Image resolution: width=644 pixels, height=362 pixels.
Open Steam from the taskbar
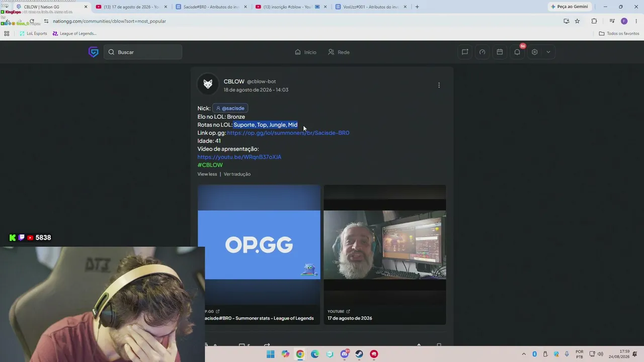pyautogui.click(x=359, y=354)
